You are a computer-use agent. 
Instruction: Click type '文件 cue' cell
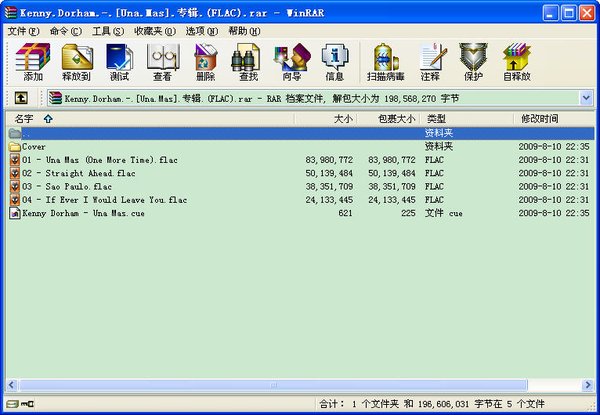tap(444, 213)
